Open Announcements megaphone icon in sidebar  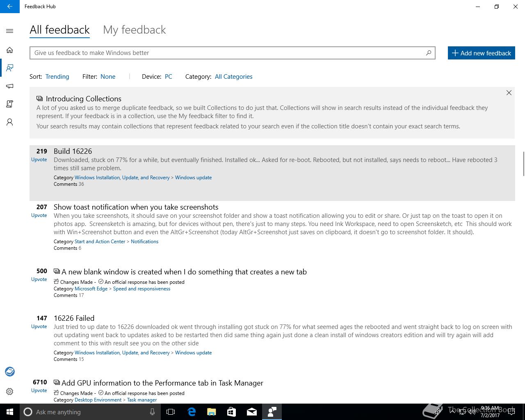tap(10, 86)
